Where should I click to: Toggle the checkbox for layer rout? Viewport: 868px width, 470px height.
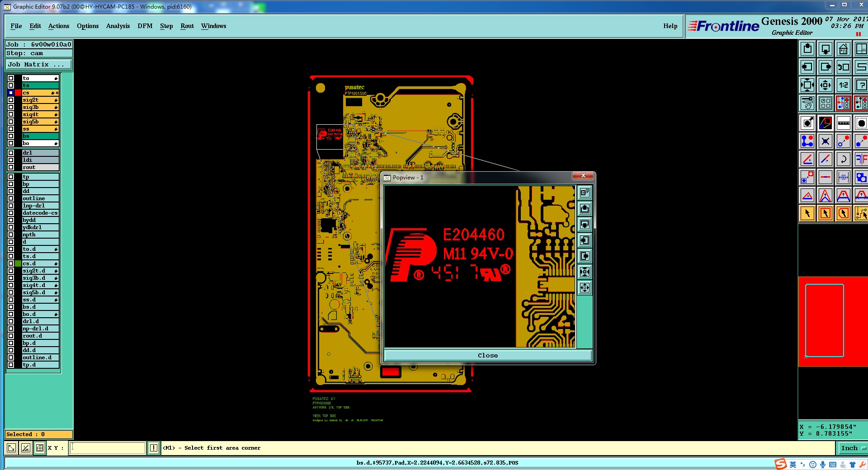(x=11, y=167)
